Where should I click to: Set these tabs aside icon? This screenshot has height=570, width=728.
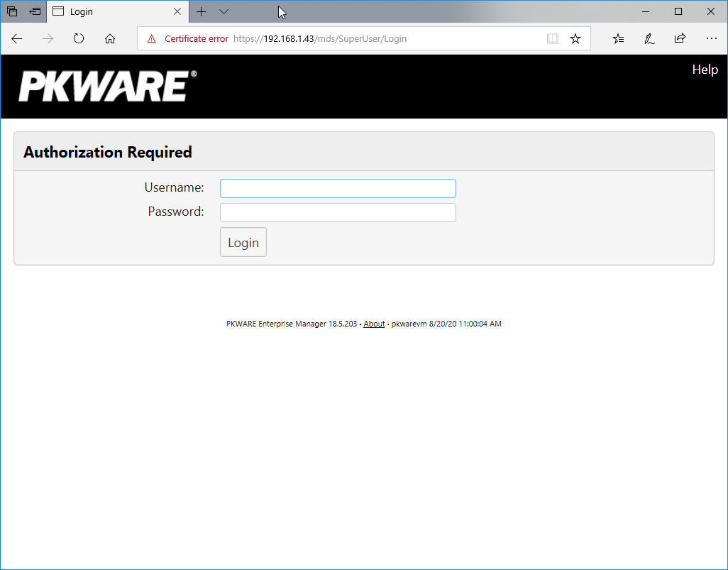pyautogui.click(x=35, y=12)
